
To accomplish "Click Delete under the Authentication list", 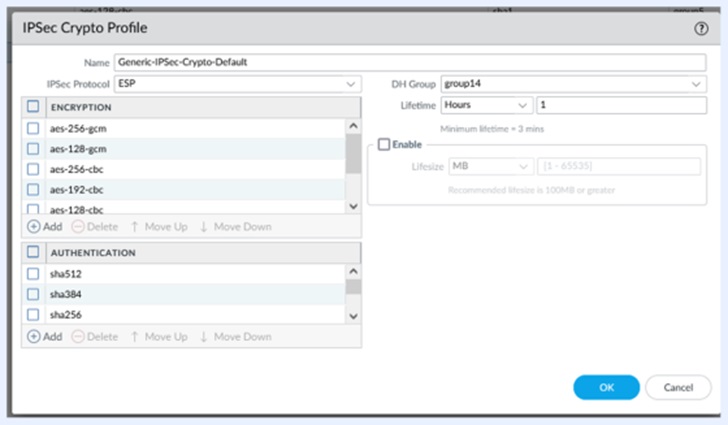I will (95, 337).
